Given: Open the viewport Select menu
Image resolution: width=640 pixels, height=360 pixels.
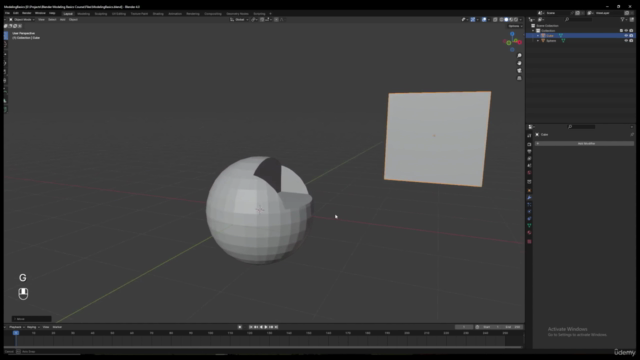Looking at the screenshot, I should coord(52,19).
